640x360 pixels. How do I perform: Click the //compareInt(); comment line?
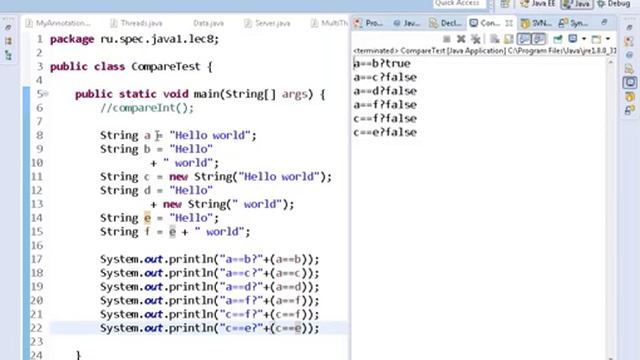[147, 108]
